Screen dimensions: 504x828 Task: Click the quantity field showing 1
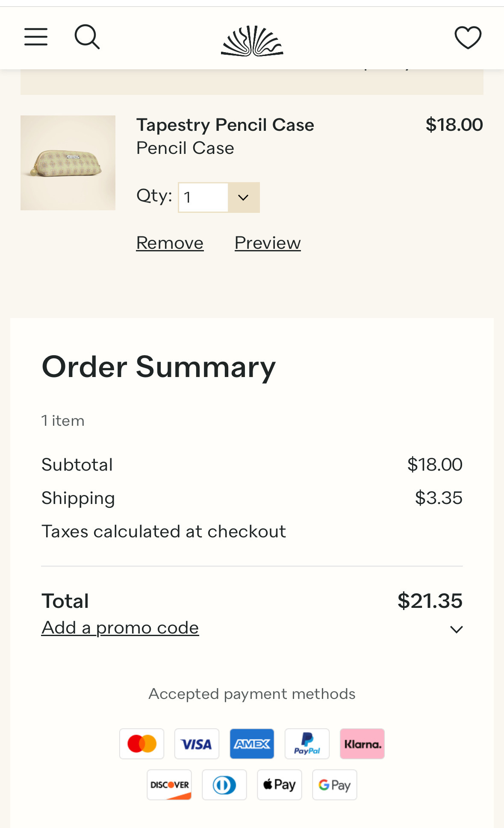point(203,197)
